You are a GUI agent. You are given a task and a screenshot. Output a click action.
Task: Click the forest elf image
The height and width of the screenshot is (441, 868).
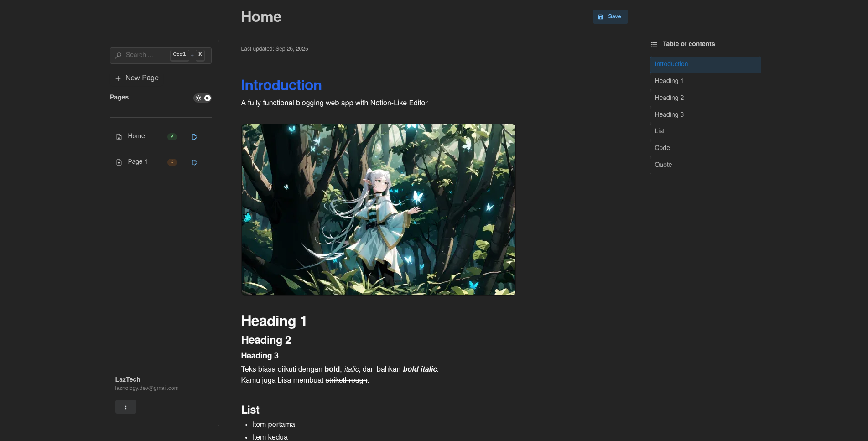(x=378, y=209)
